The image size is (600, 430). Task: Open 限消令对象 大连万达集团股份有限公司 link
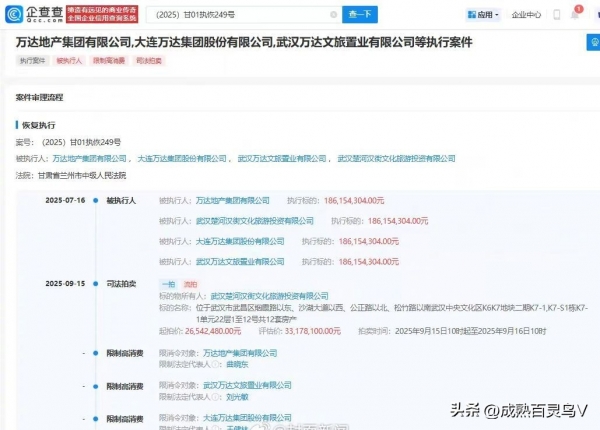pyautogui.click(x=247, y=418)
